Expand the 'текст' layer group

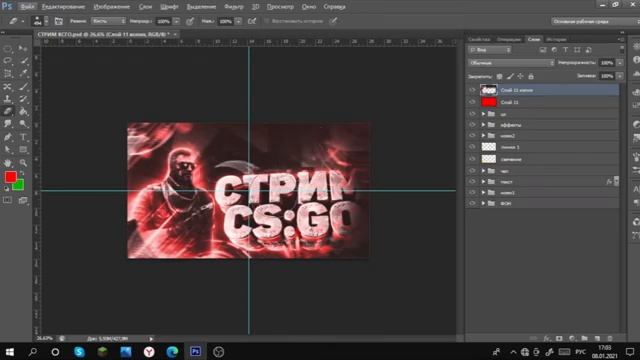pos(483,182)
